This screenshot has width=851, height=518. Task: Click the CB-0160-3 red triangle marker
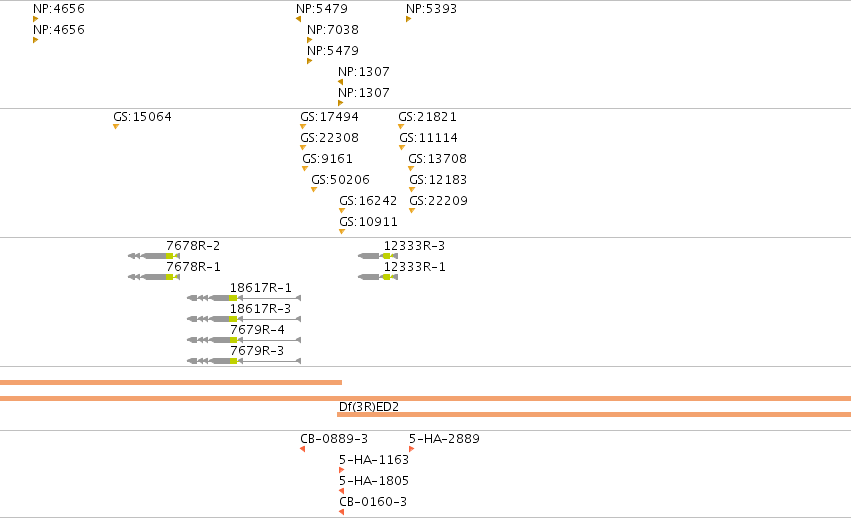click(341, 512)
